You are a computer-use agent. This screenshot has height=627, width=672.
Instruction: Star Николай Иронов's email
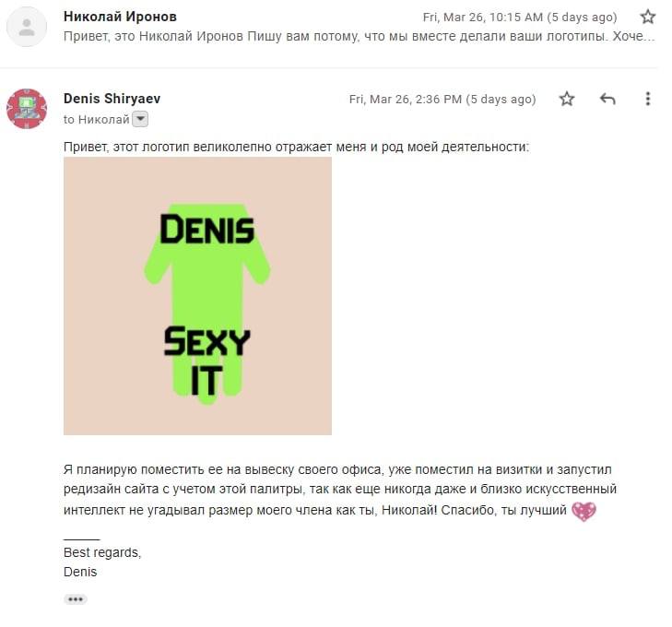[x=647, y=18]
